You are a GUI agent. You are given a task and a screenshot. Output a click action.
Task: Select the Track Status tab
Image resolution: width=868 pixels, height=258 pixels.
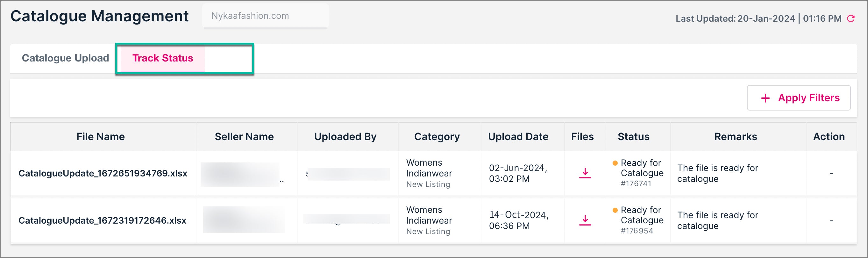(163, 58)
